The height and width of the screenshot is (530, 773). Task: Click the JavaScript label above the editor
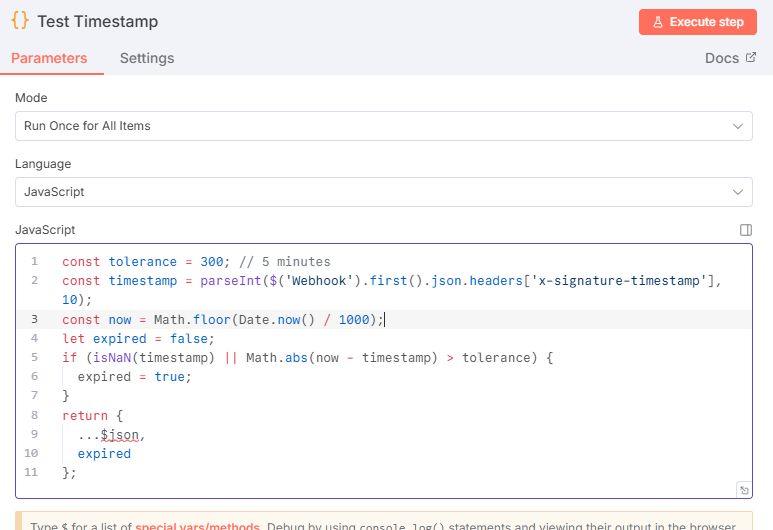click(x=45, y=230)
